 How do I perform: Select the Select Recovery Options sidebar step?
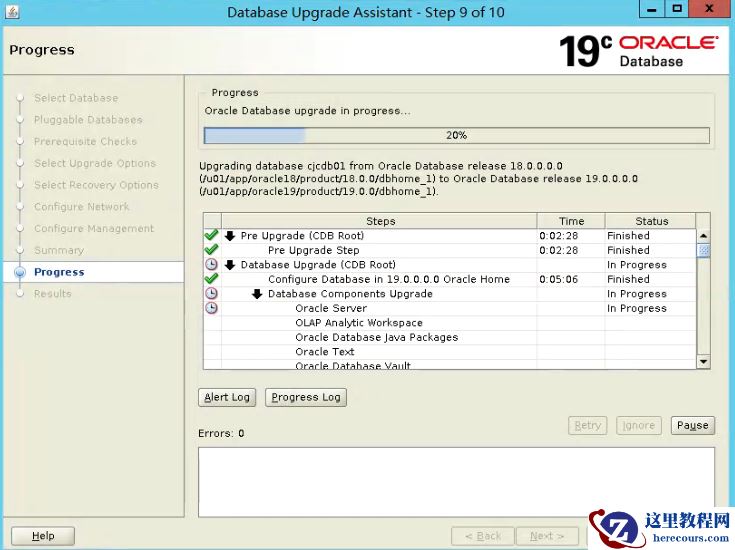96,185
